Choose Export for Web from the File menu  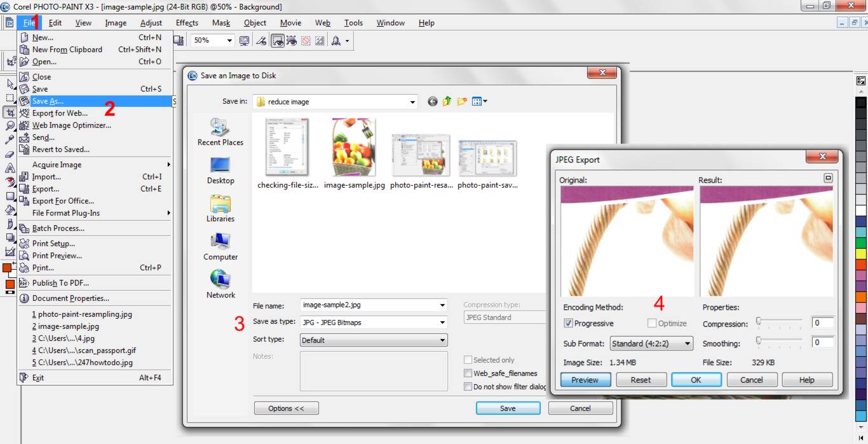(60, 113)
